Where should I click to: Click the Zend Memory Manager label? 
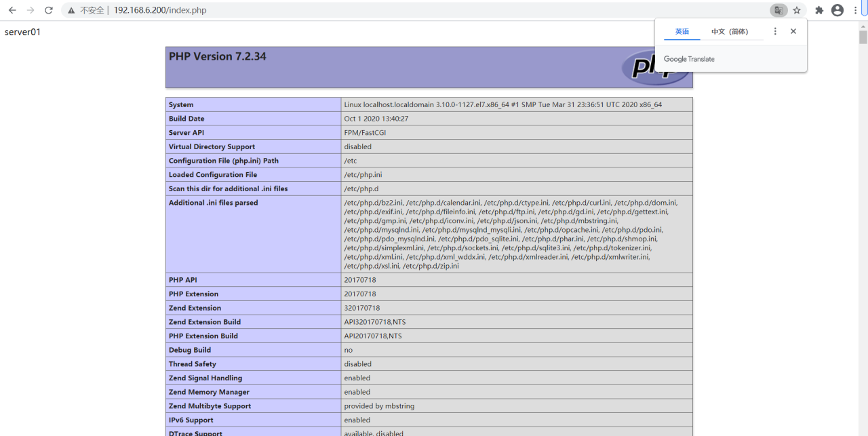[209, 392]
